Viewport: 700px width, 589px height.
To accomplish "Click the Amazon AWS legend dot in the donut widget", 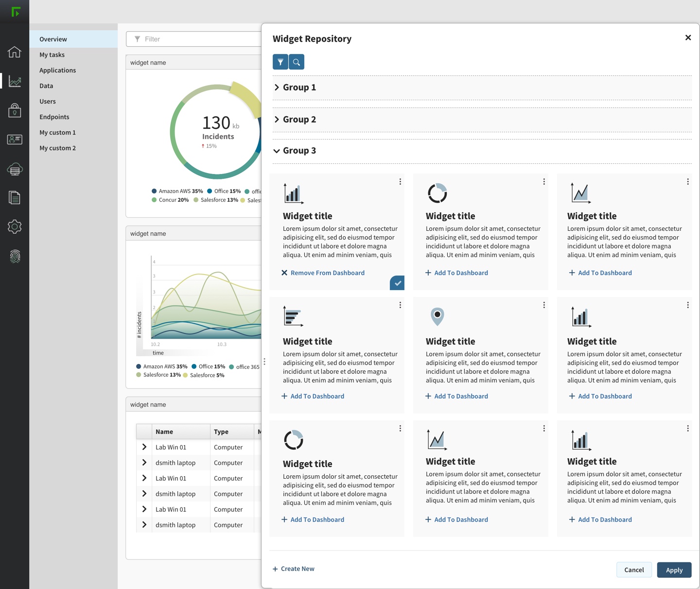I will (154, 191).
